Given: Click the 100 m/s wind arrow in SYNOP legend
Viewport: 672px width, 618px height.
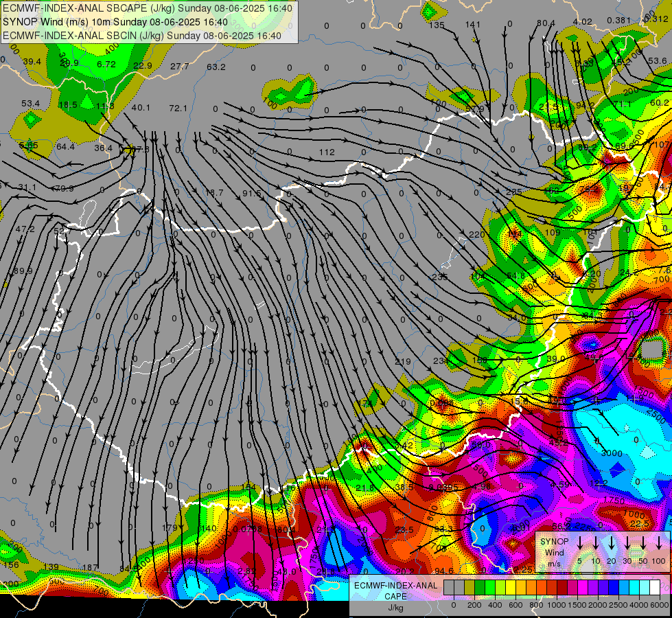Looking at the screenshot, I should [659, 543].
